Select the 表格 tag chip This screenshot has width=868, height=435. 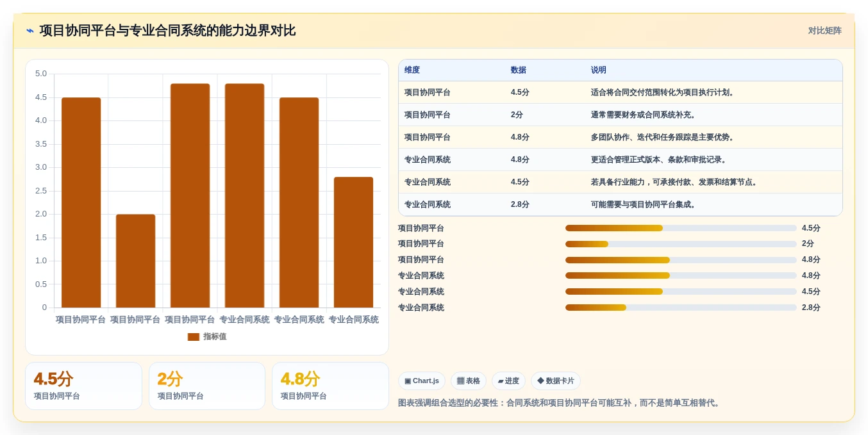tap(469, 381)
